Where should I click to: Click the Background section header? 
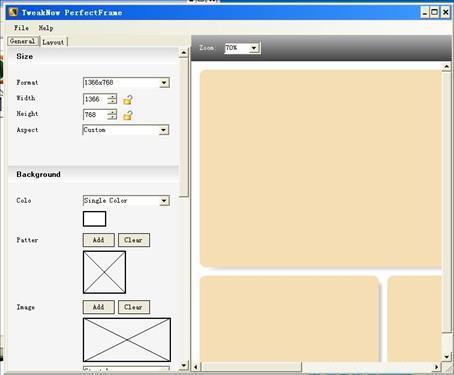(93, 174)
